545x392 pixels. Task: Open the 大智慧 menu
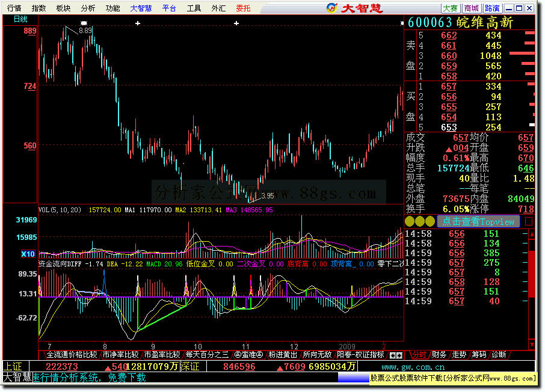[x=141, y=8]
